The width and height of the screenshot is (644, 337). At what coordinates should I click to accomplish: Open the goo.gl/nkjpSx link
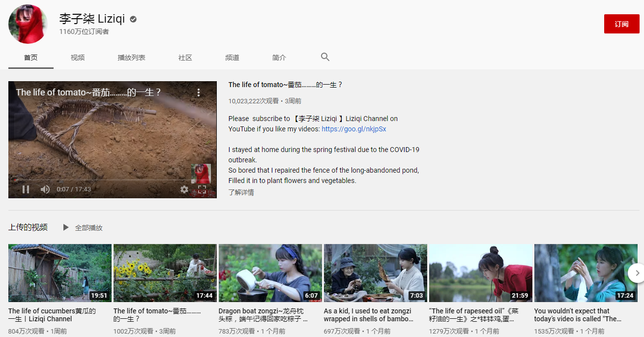(354, 129)
